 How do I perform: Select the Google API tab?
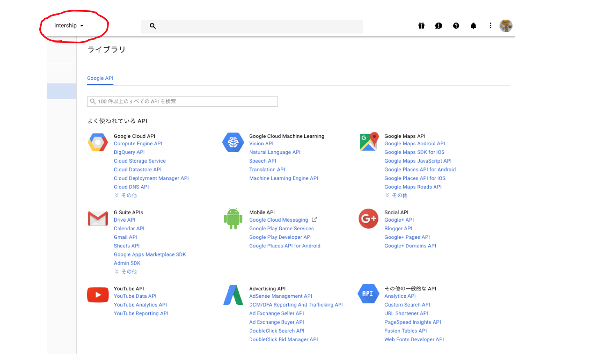tap(100, 78)
